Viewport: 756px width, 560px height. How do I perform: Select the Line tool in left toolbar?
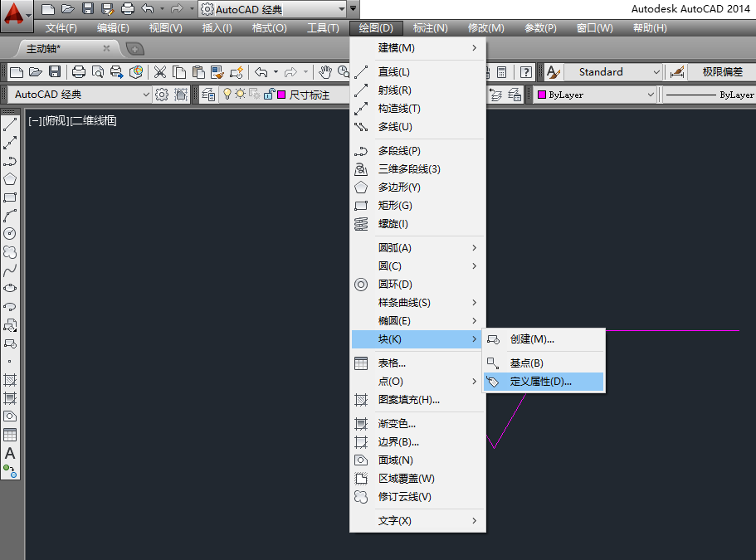point(10,124)
